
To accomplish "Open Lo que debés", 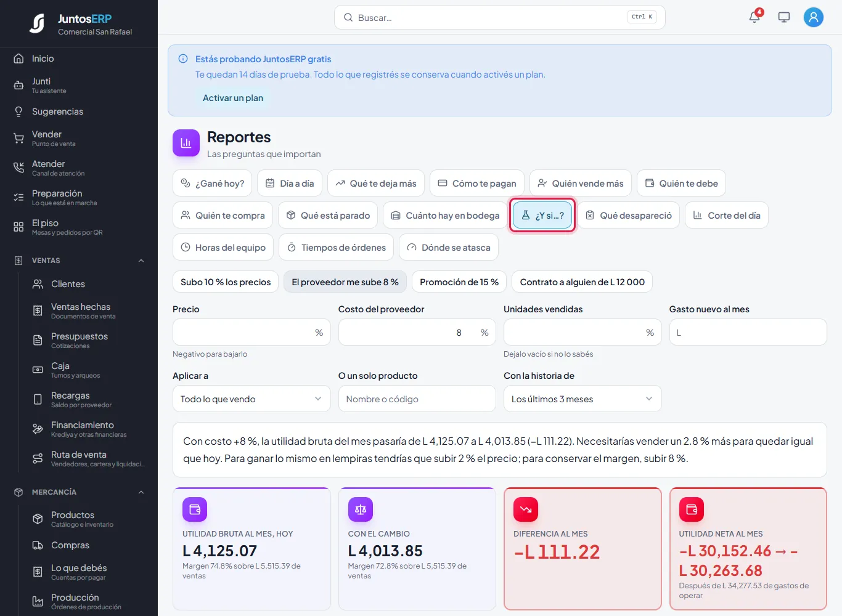I will coord(89,572).
